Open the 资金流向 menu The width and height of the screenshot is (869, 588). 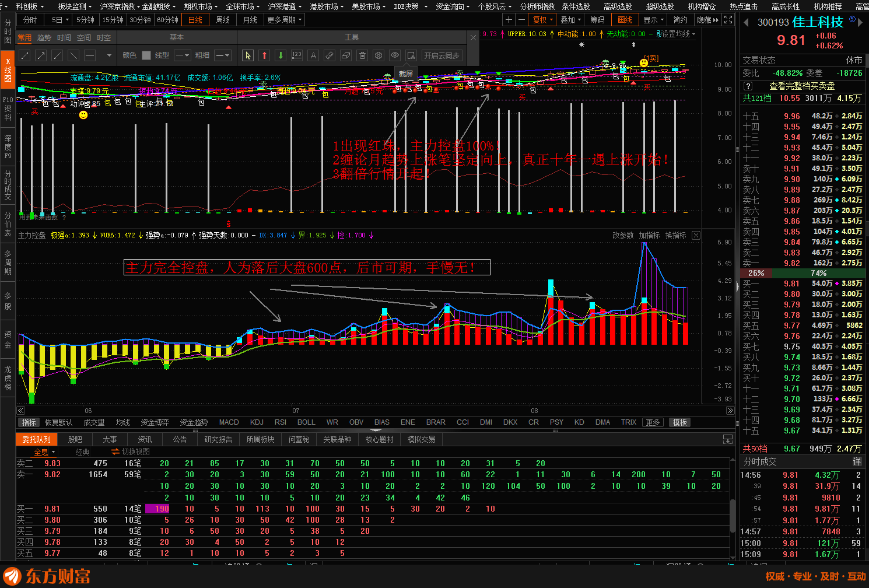[x=453, y=6]
